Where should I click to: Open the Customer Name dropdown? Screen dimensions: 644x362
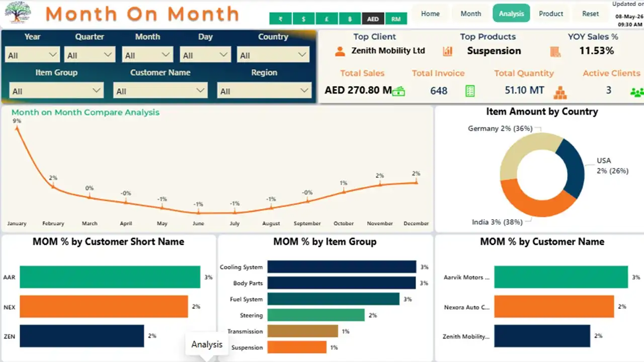coord(160,90)
